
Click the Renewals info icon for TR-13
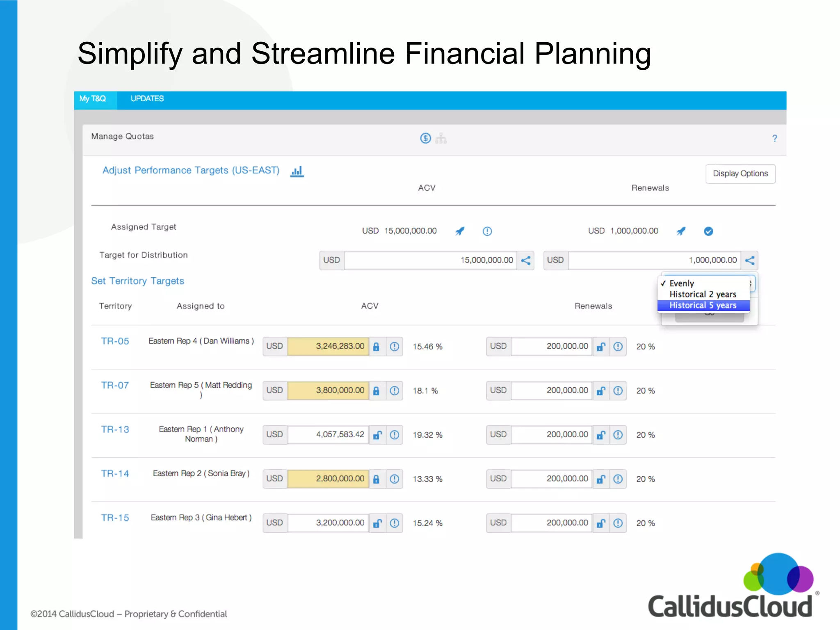[x=618, y=435]
